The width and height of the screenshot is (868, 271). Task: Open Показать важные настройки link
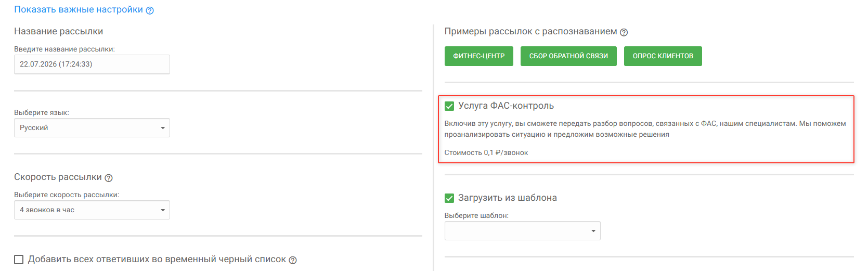tap(79, 9)
